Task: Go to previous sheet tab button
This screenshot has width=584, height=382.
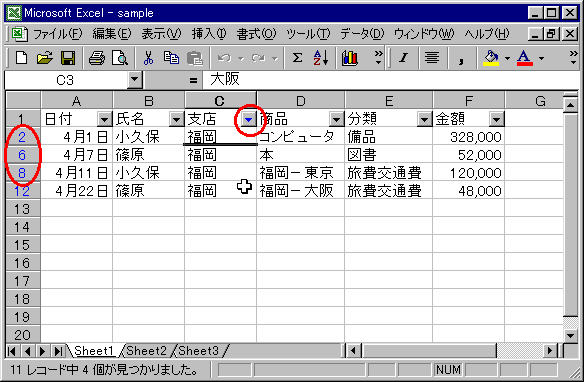Action: (27, 351)
